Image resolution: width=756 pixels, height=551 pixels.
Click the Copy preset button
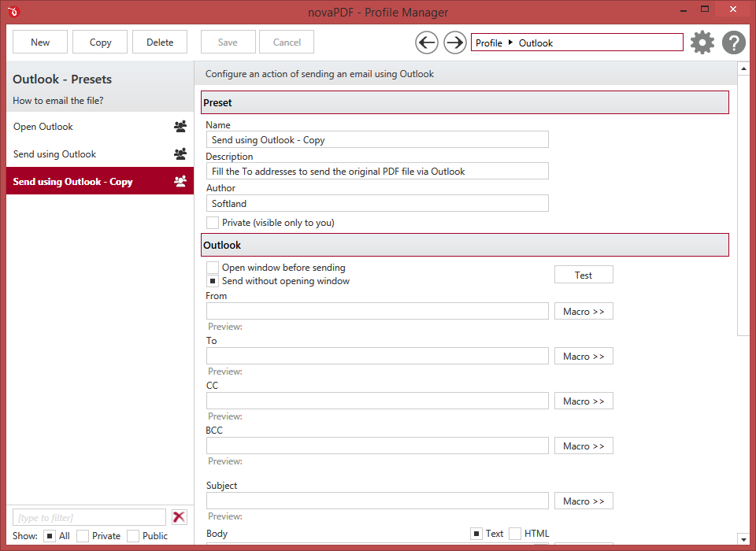click(x=100, y=42)
